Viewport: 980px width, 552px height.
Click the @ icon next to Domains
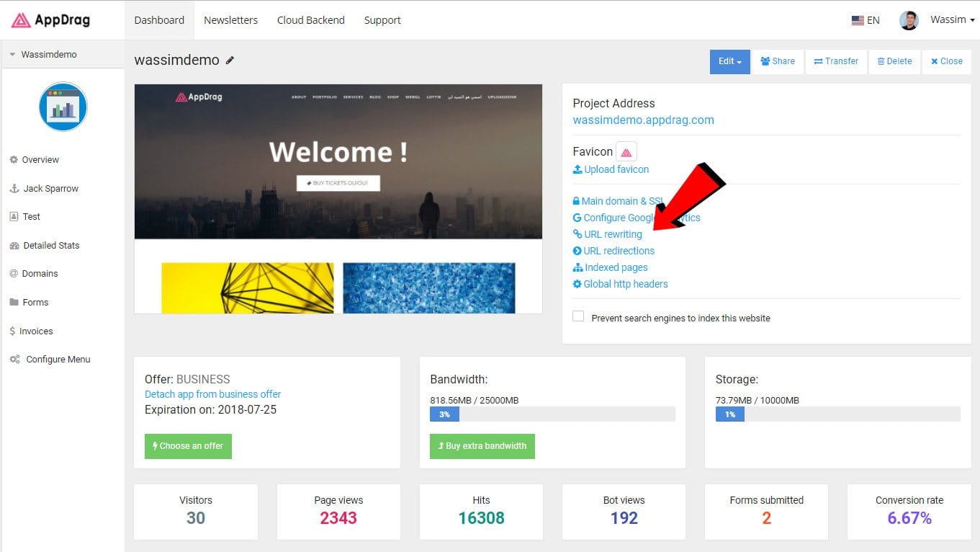tap(14, 274)
